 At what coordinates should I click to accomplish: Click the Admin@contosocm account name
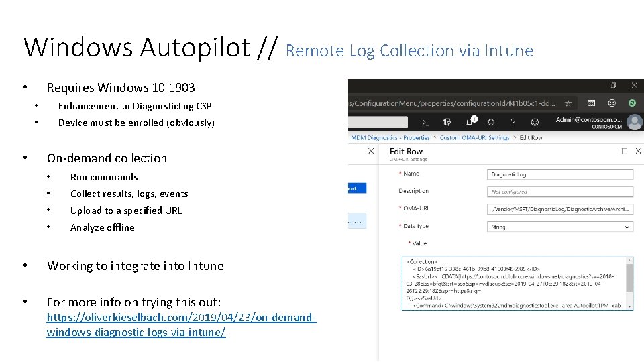[x=588, y=119]
